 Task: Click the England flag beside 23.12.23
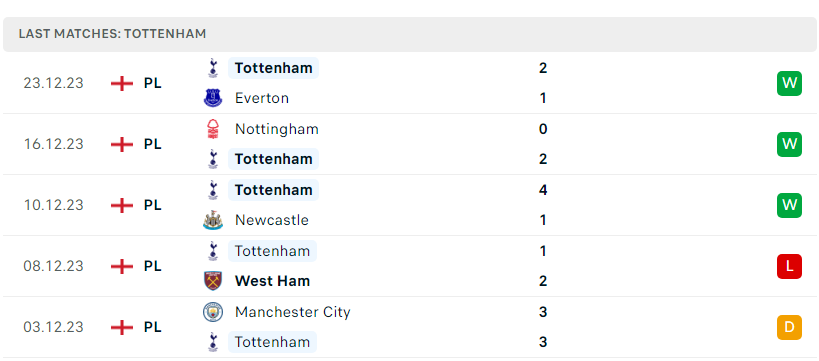coord(122,83)
